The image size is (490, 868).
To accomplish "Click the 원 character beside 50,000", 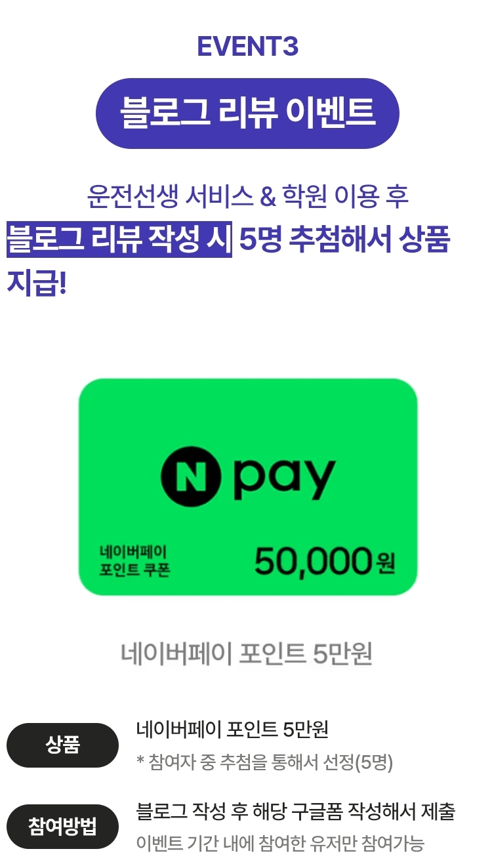I will click(x=386, y=564).
